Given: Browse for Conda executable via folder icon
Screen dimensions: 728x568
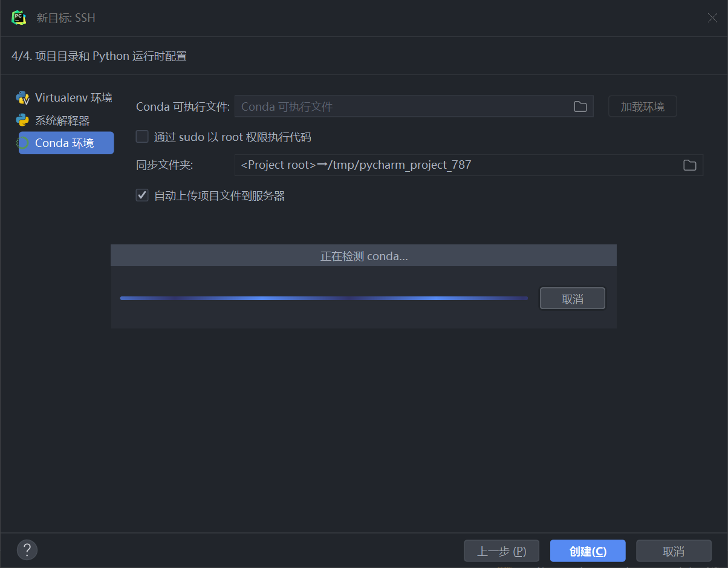Looking at the screenshot, I should [x=580, y=106].
